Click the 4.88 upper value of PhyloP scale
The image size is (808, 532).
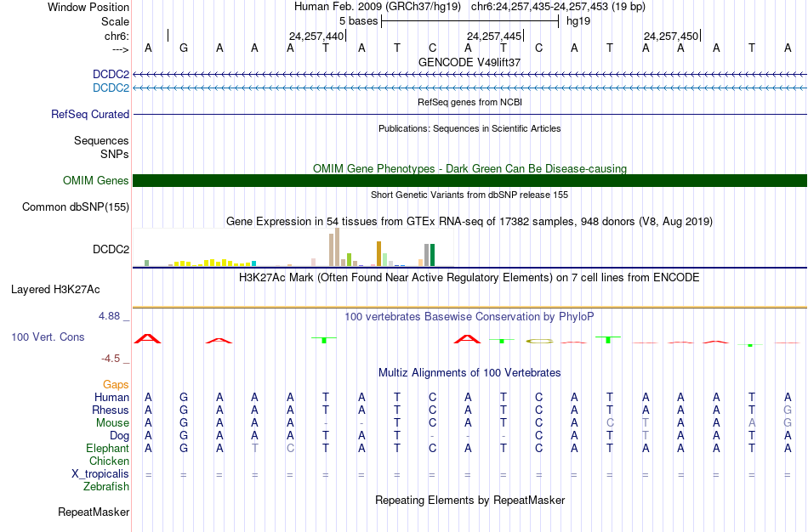click(x=110, y=315)
